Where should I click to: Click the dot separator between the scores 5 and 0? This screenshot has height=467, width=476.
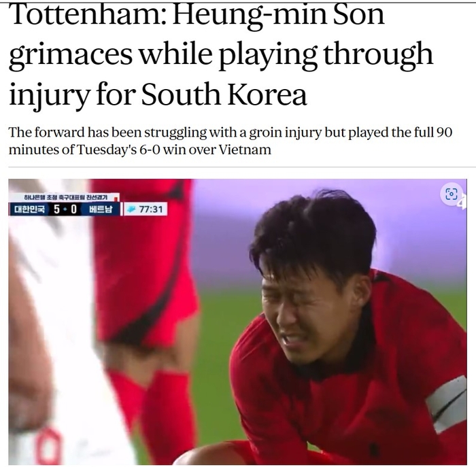[x=65, y=209]
